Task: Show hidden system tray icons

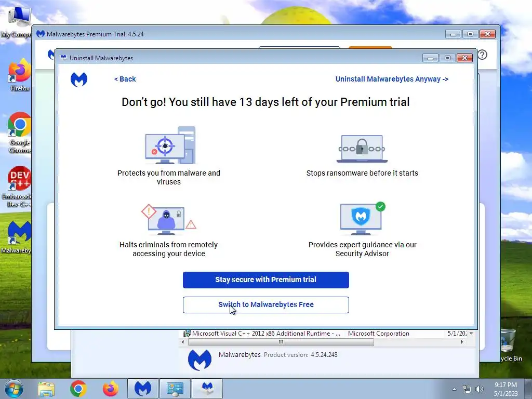Action: coord(454,389)
